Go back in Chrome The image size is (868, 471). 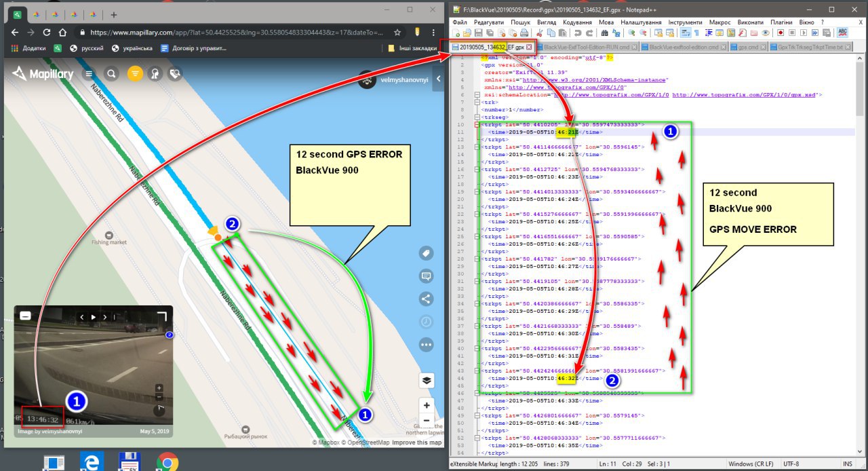(x=14, y=32)
